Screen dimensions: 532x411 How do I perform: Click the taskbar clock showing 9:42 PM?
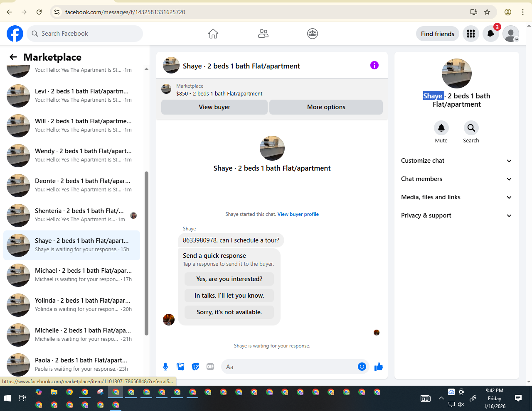coord(495,398)
